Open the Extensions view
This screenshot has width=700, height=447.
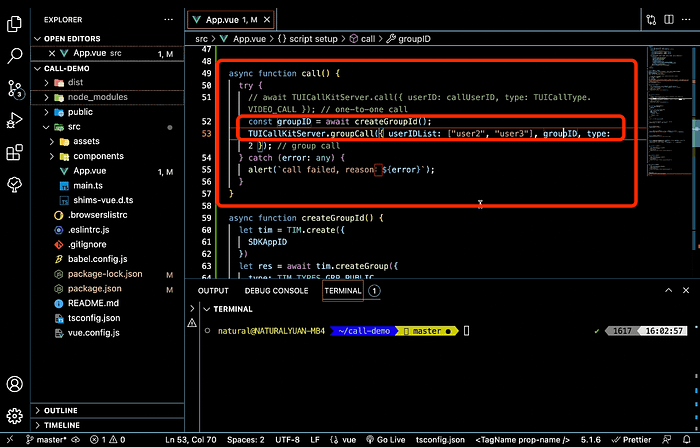pos(15,152)
